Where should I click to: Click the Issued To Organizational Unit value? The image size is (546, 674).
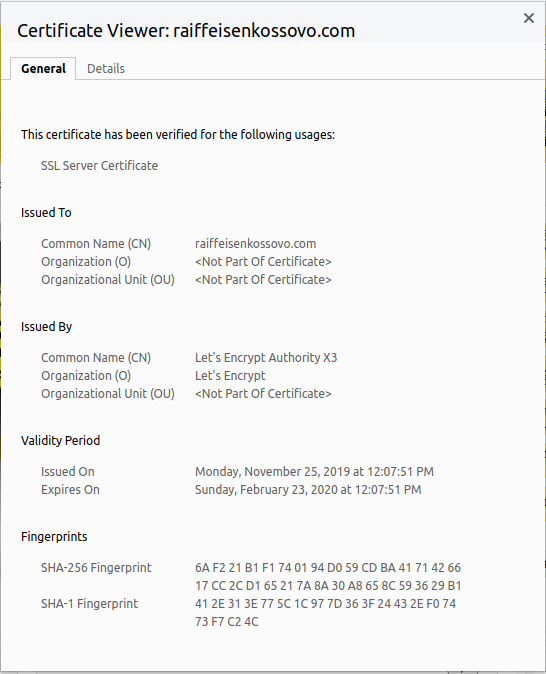(263, 280)
